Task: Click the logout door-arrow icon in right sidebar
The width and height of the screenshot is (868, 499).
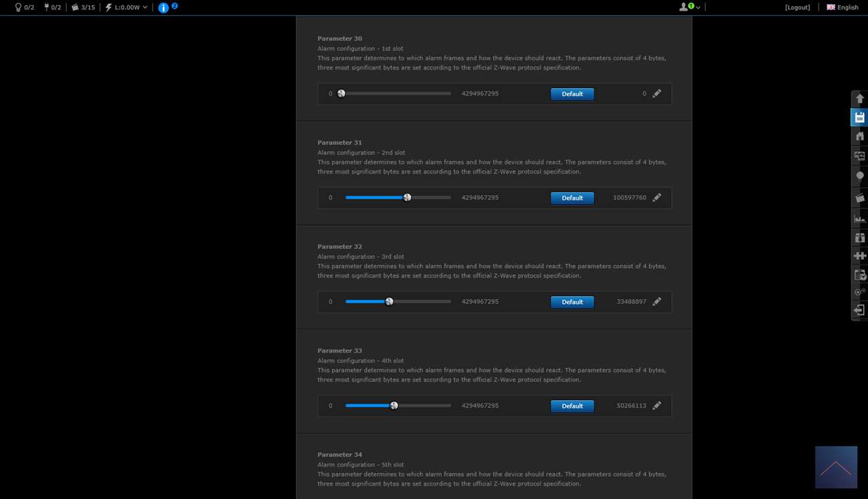Action: 859,310
